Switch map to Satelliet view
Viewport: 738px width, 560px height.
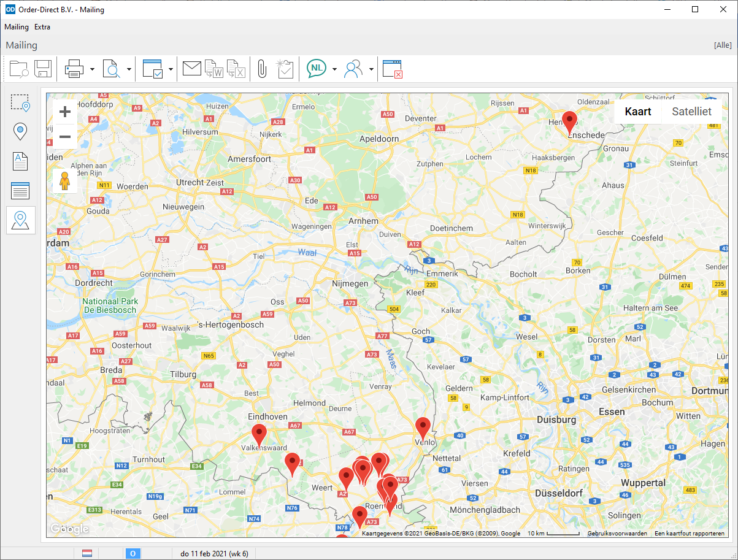[691, 112]
